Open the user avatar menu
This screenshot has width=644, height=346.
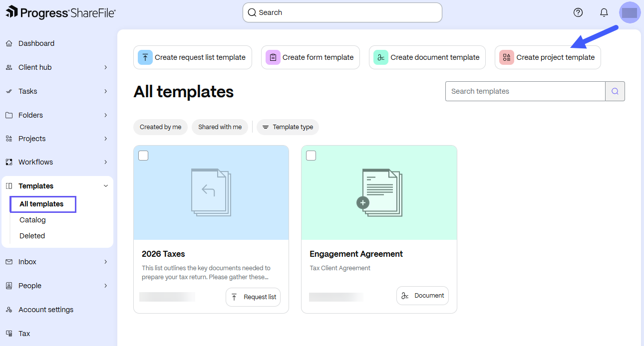point(630,12)
